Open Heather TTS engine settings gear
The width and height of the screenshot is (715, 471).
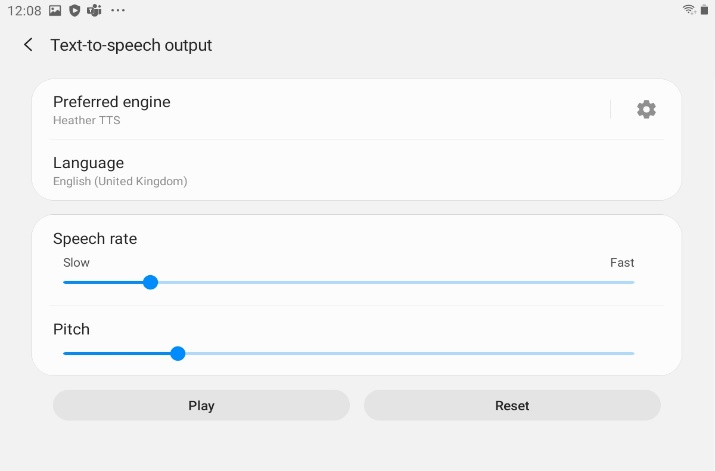pos(646,109)
